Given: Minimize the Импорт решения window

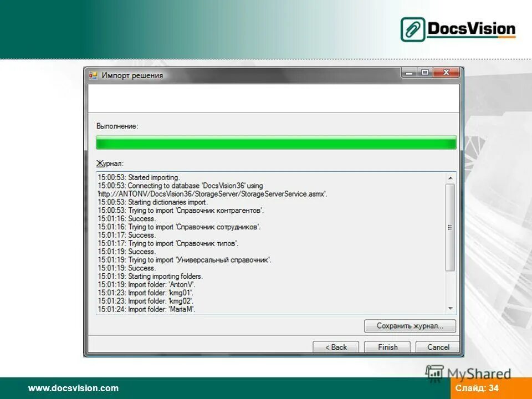Looking at the screenshot, I should 408,72.
